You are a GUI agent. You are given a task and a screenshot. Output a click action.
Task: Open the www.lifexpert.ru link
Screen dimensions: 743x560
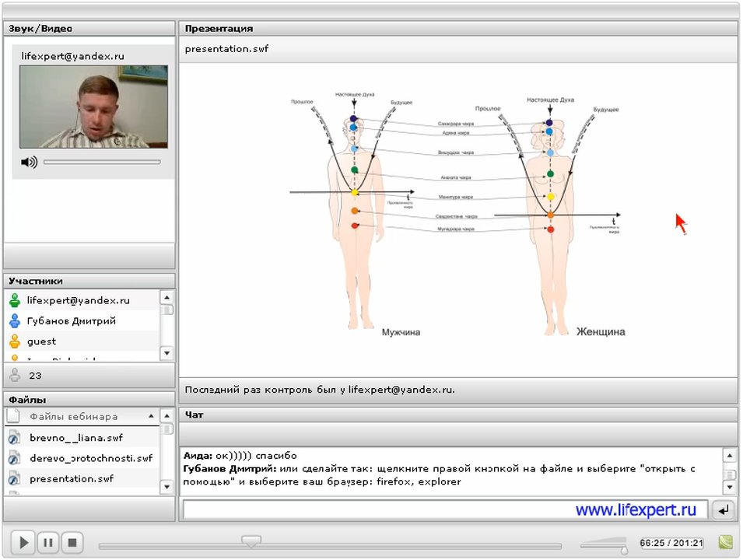(636, 509)
